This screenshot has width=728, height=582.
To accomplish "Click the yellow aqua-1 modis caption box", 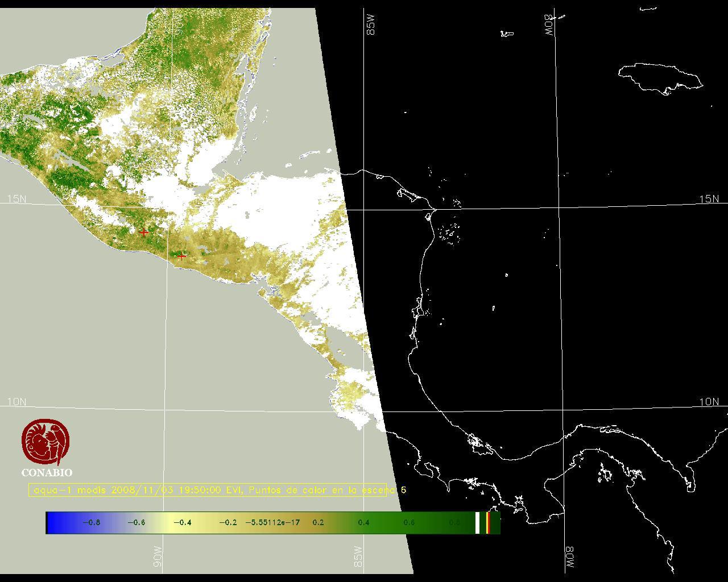I will tap(208, 490).
